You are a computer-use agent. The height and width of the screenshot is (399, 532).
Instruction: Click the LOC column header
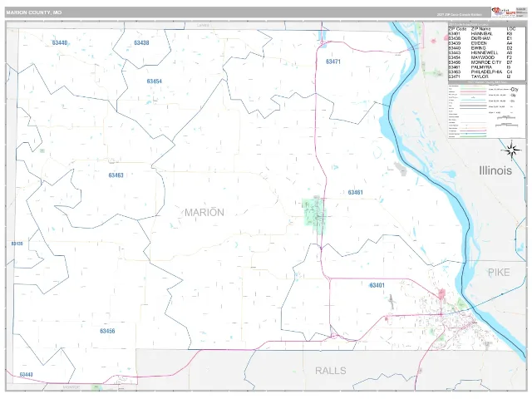click(x=511, y=29)
